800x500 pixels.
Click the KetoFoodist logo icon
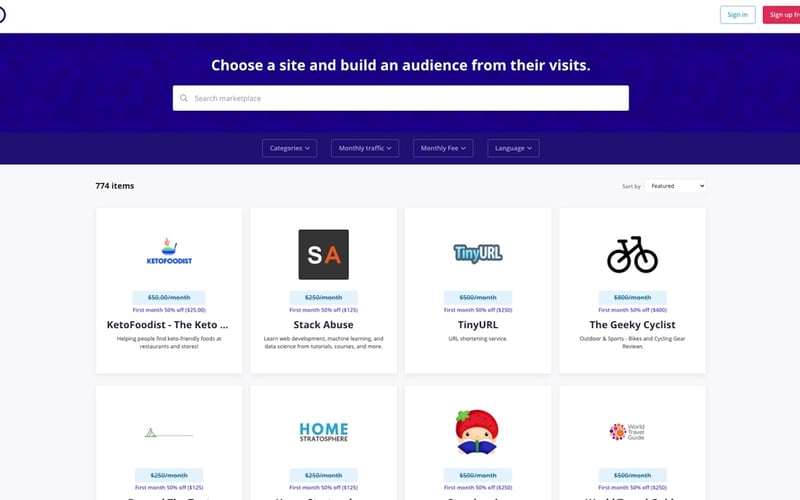click(169, 251)
